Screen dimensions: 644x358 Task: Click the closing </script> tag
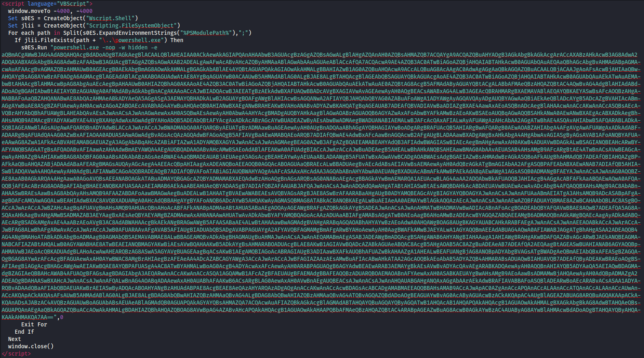click(16, 354)
